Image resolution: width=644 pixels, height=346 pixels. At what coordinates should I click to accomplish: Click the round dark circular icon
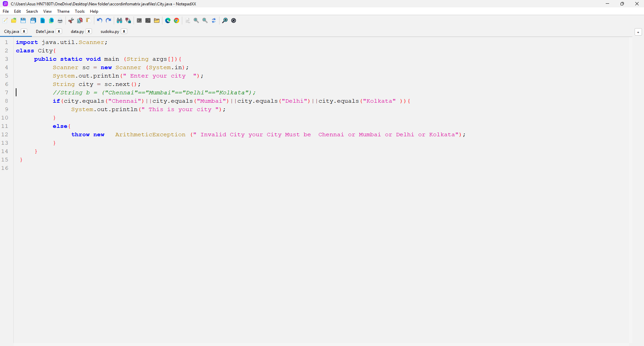(234, 20)
